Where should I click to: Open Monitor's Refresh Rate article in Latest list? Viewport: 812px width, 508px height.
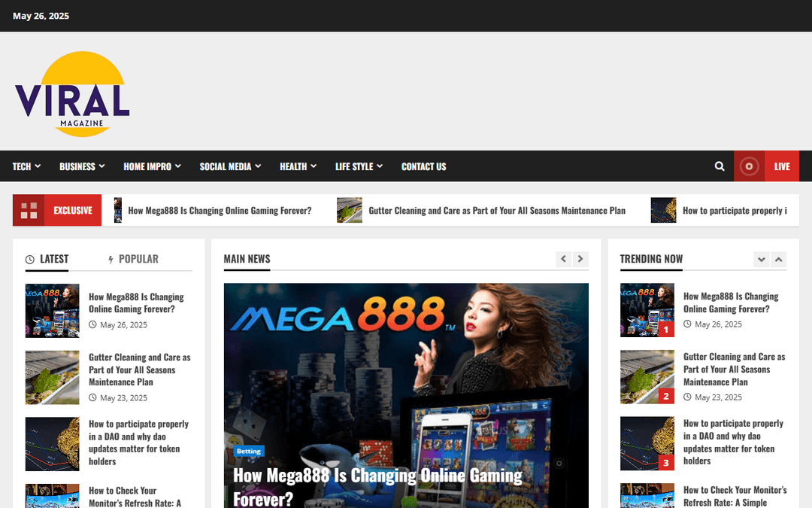(135, 497)
